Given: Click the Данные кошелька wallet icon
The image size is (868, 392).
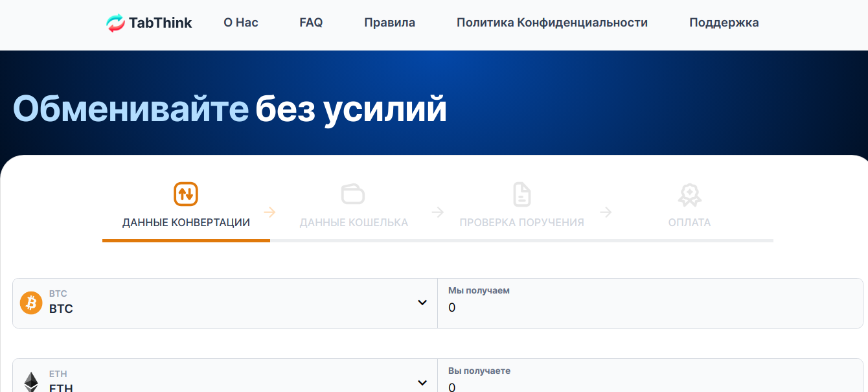Looking at the screenshot, I should click(x=353, y=194).
